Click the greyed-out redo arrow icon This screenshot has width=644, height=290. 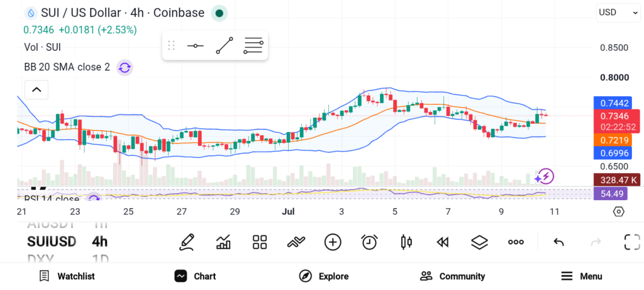click(596, 242)
